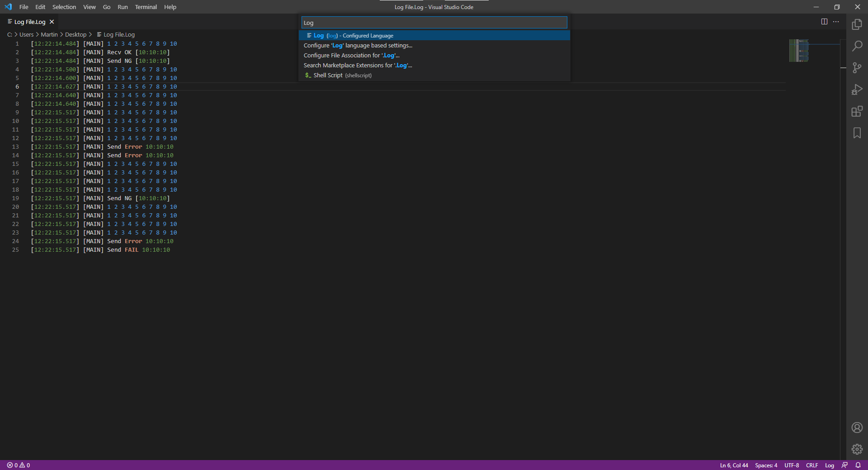The image size is (868, 470).
Task: Open the feedback icon in status bar
Action: pyautogui.click(x=844, y=465)
